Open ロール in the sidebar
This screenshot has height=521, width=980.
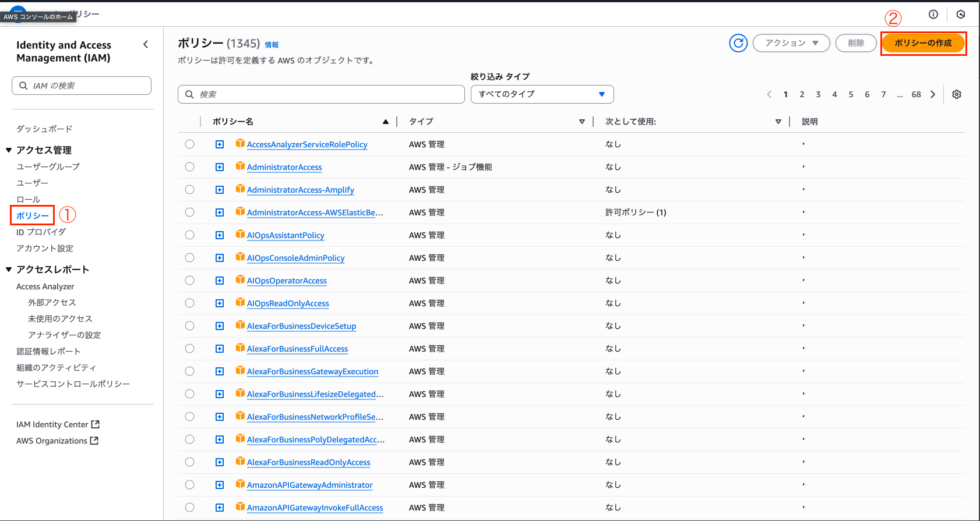28,199
